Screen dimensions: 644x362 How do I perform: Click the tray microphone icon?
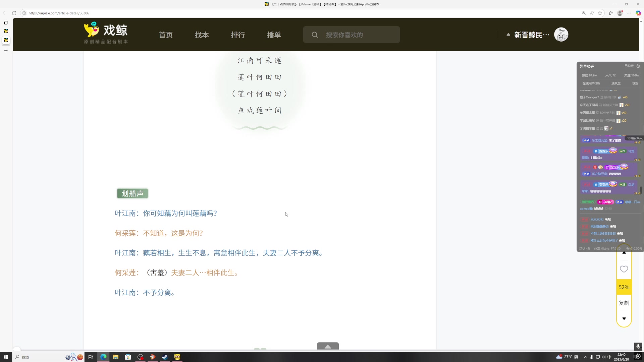tap(592, 357)
